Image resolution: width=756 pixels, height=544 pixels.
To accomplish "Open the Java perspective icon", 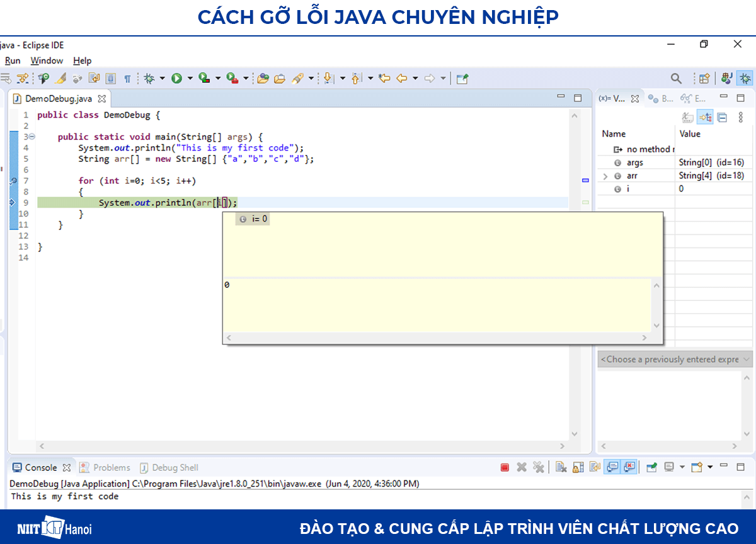I will pyautogui.click(x=726, y=78).
